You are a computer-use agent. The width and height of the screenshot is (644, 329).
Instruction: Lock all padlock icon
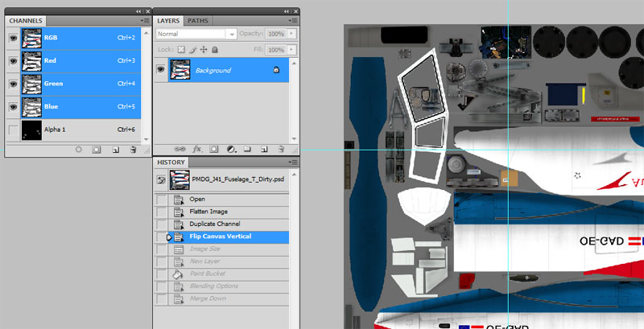(x=214, y=50)
